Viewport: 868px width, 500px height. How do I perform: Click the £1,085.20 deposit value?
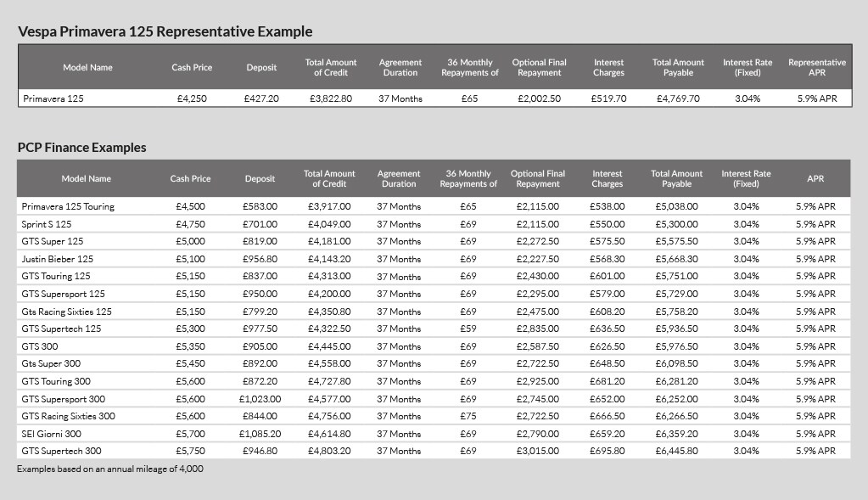[260, 434]
